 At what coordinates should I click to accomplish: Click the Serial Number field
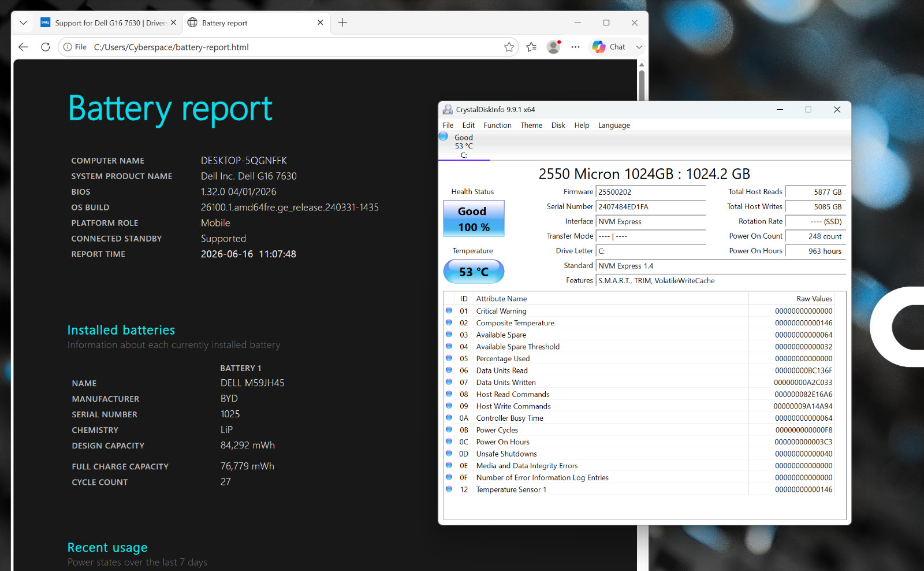pos(651,207)
